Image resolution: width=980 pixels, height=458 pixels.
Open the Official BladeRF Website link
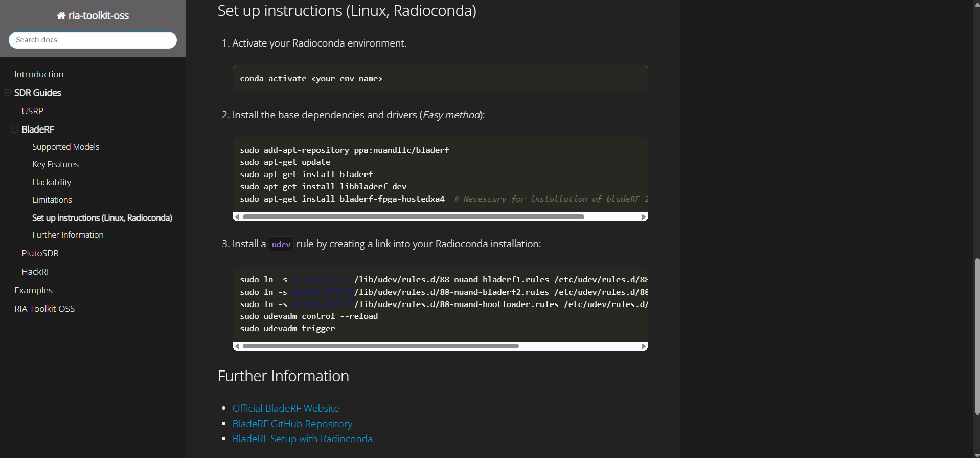click(x=285, y=408)
